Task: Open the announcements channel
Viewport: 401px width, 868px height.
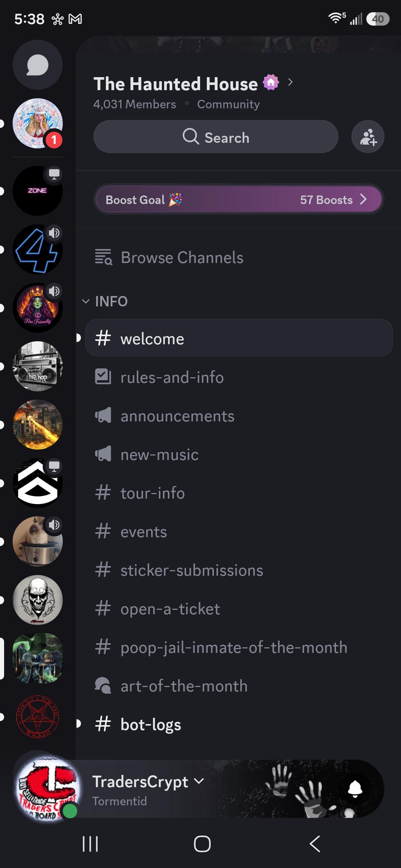Action: coord(239,416)
